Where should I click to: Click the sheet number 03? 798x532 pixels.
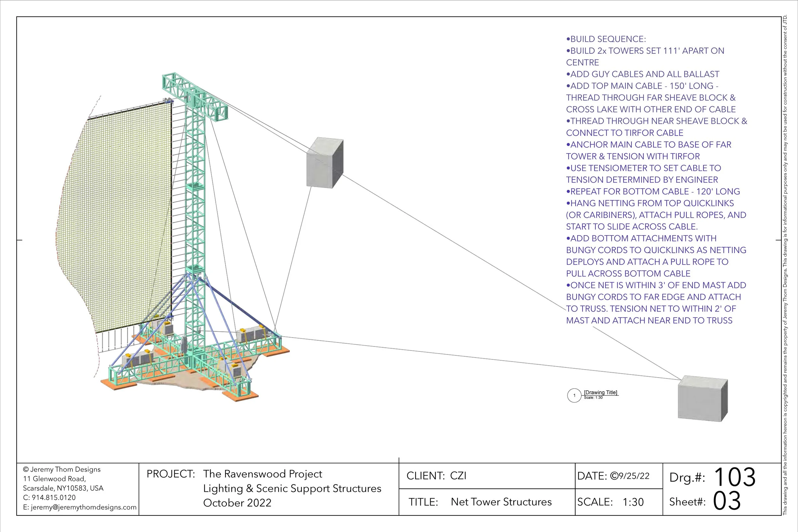pyautogui.click(x=727, y=501)
